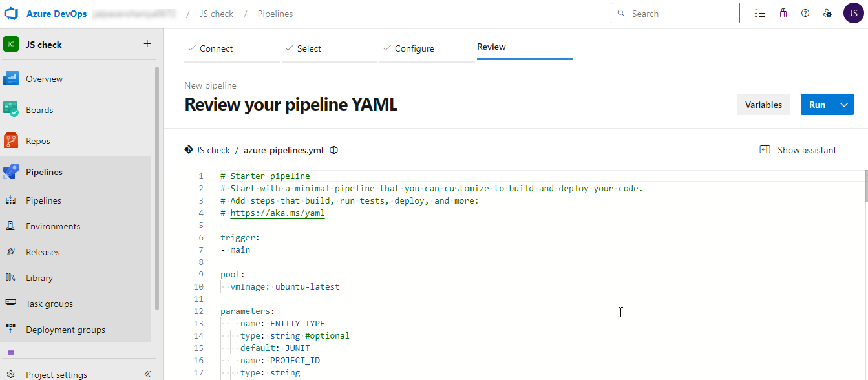Screen dimensions: 868x380
Task: Collapse the sidebar with double chevron
Action: click(147, 374)
